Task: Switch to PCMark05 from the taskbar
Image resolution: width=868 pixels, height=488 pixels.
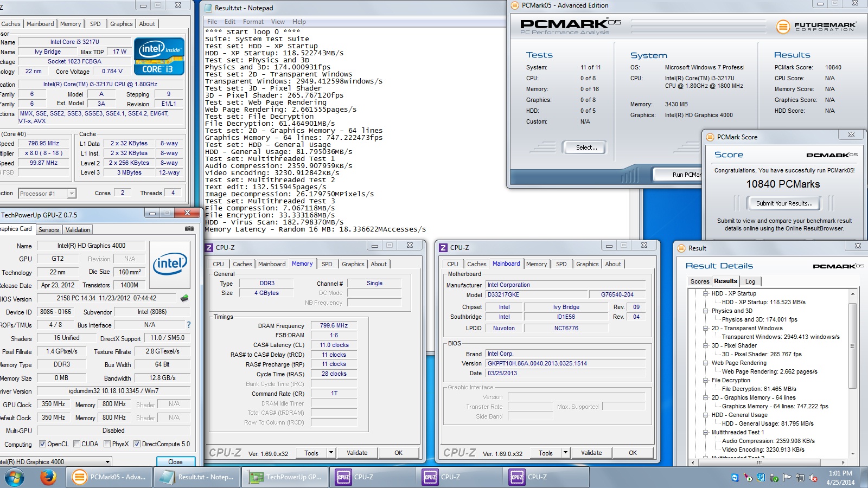Action: (x=110, y=477)
